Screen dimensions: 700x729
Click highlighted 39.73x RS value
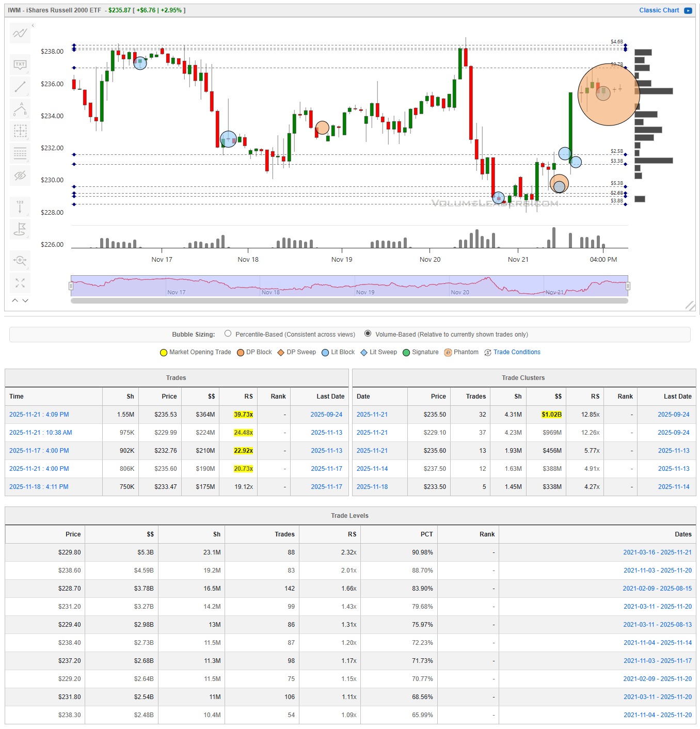(x=243, y=415)
